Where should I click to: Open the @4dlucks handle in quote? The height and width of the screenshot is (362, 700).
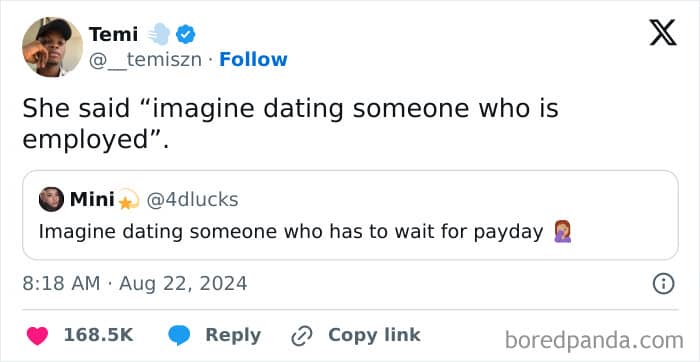[x=192, y=200]
